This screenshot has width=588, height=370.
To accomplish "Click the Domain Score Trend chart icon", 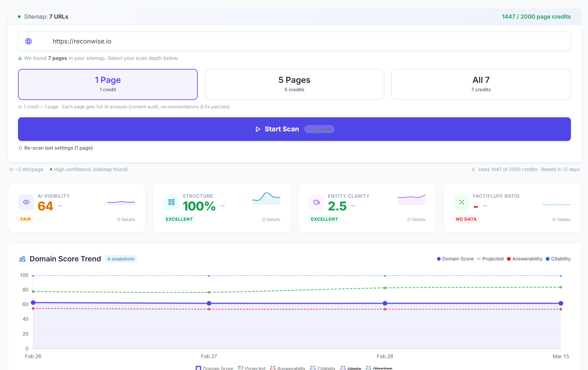I will (x=22, y=259).
